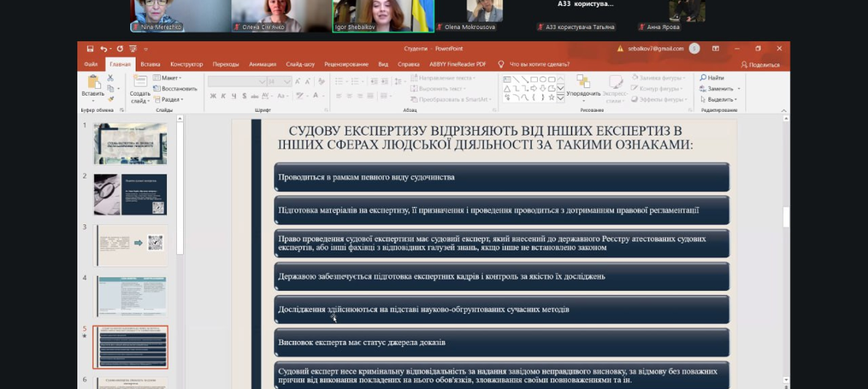The width and height of the screenshot is (868, 389).
Task: Reset slide with Восстановить button
Action: pos(175,89)
